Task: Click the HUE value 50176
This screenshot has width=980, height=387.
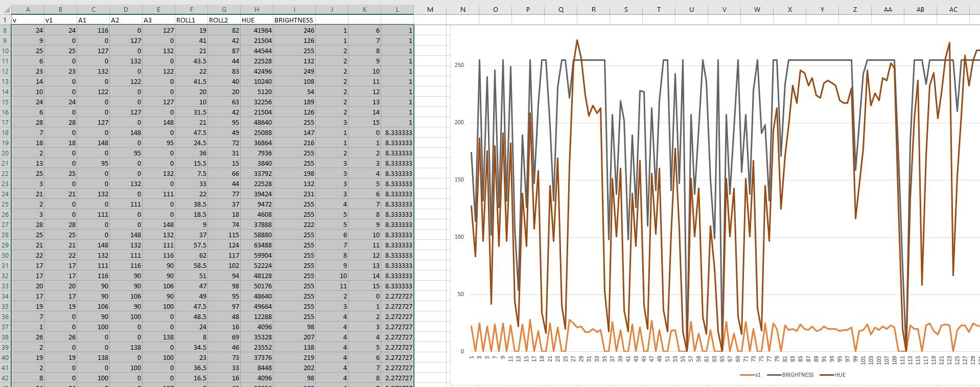Action: (256, 286)
